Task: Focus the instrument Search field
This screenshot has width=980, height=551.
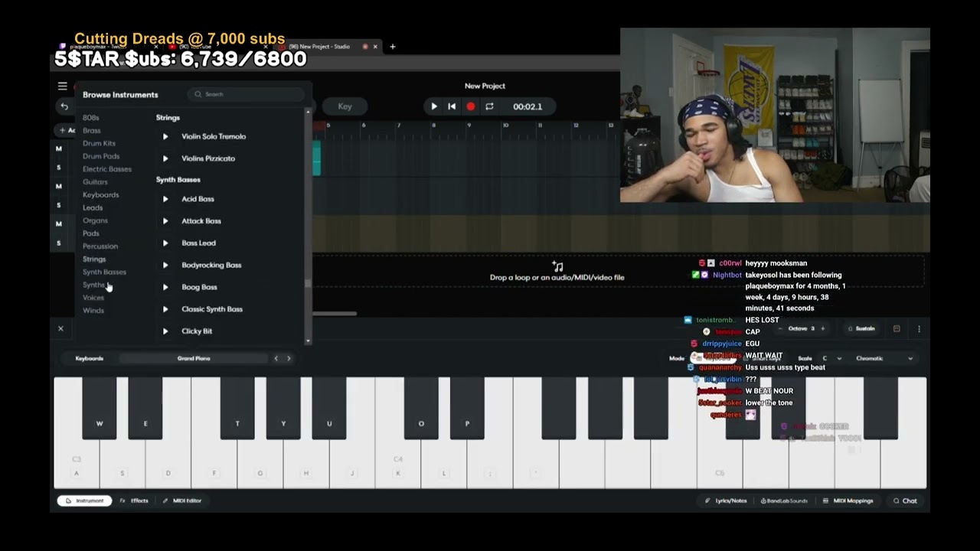Action: click(x=247, y=94)
